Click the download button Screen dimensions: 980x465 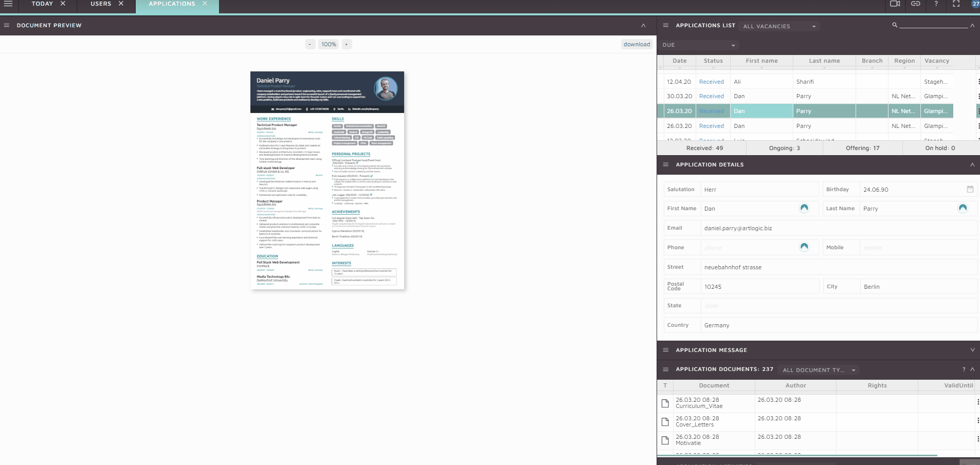click(x=637, y=44)
